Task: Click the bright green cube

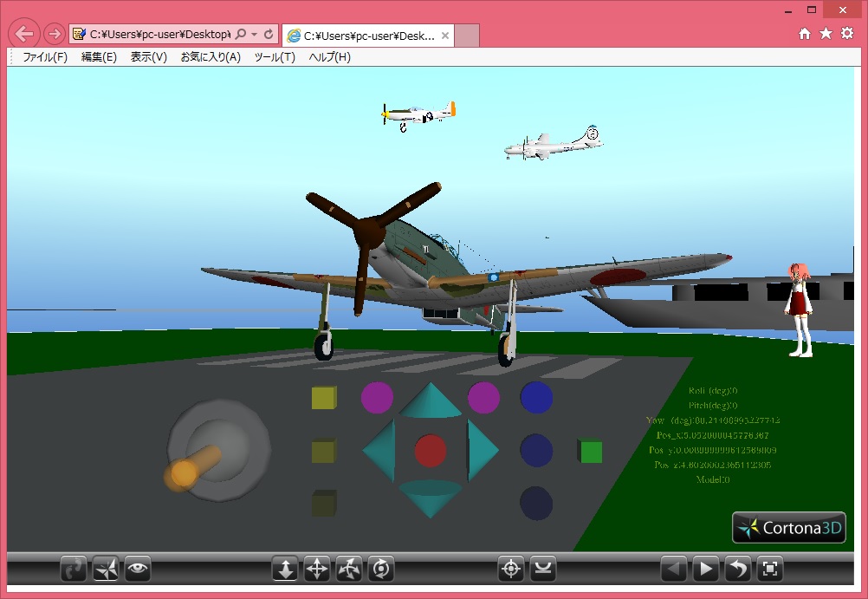Action: (x=590, y=452)
